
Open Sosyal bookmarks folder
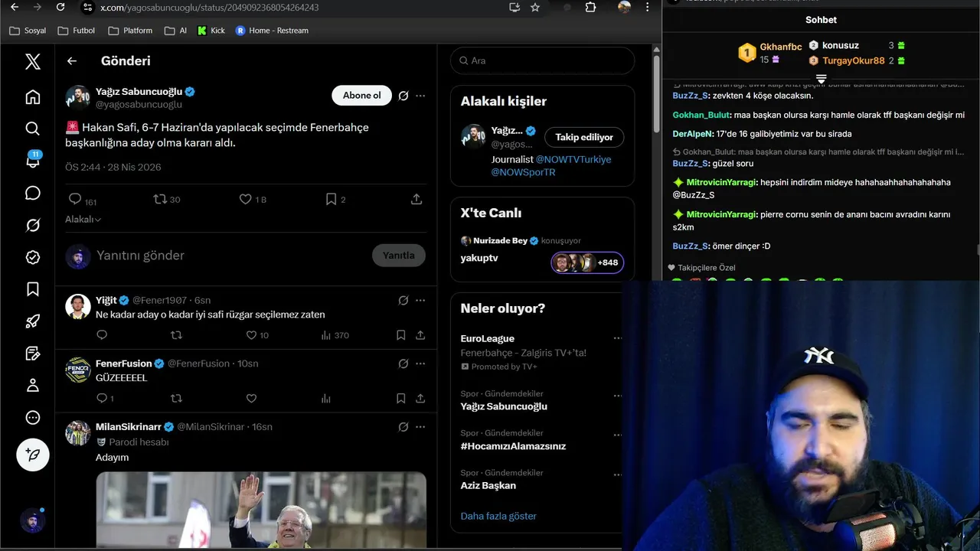pos(28,31)
